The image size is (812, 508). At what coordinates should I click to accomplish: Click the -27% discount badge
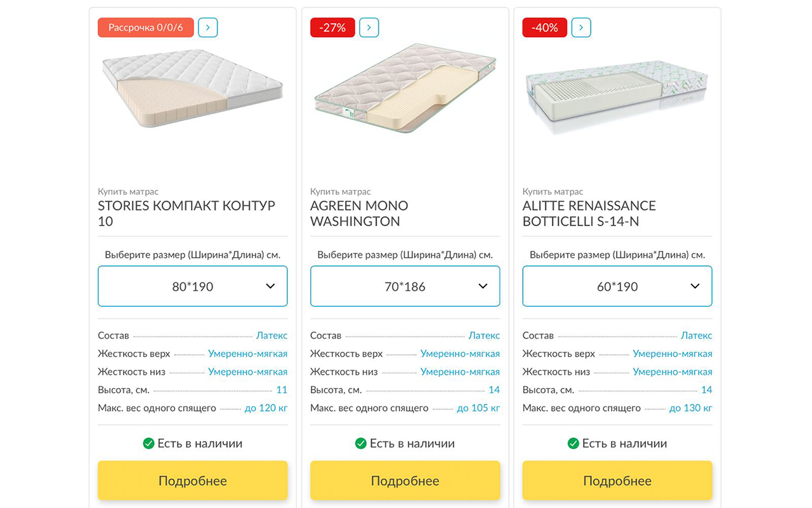332,27
